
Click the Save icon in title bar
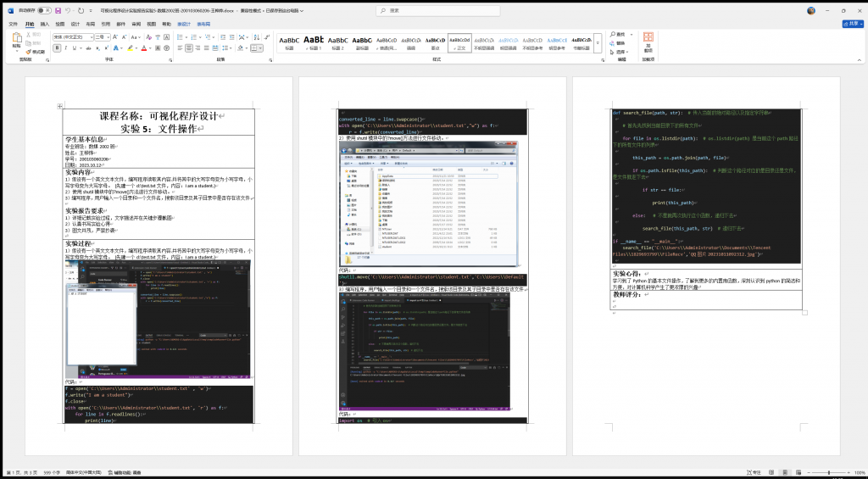coord(58,11)
